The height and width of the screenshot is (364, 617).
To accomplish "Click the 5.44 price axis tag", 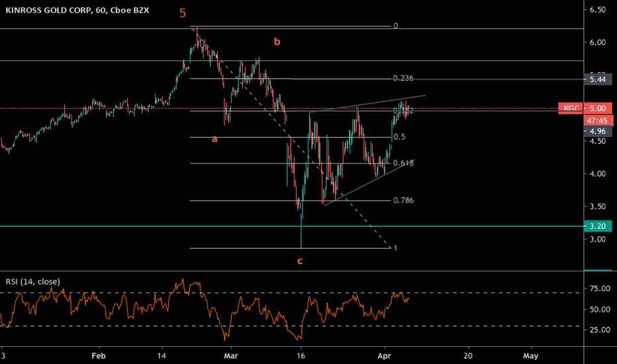I will 598,79.
